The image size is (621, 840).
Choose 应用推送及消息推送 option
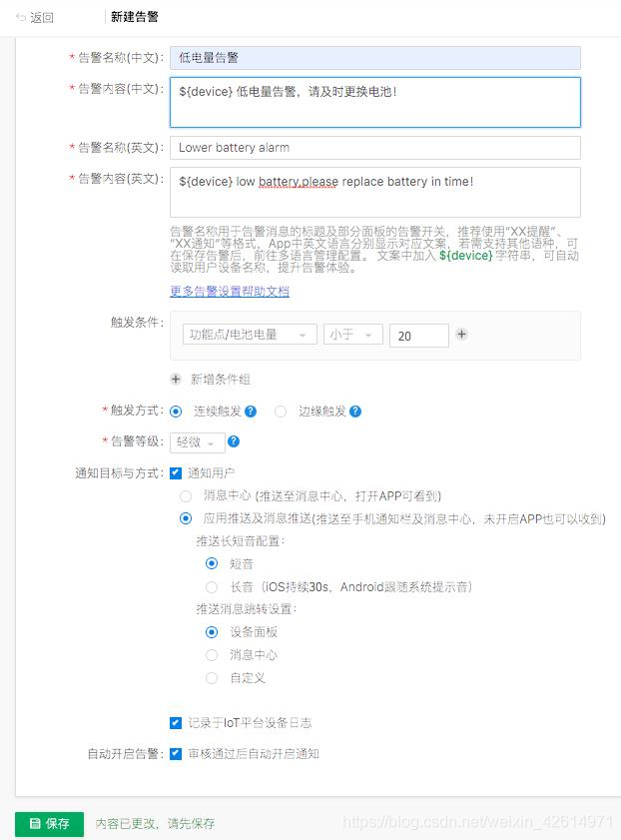pyautogui.click(x=186, y=518)
